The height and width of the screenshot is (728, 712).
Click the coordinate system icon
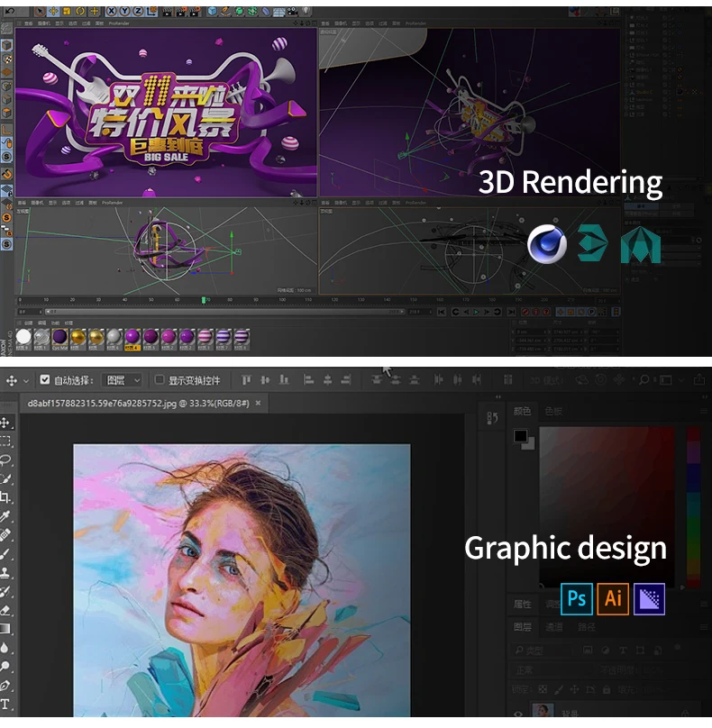point(151,11)
